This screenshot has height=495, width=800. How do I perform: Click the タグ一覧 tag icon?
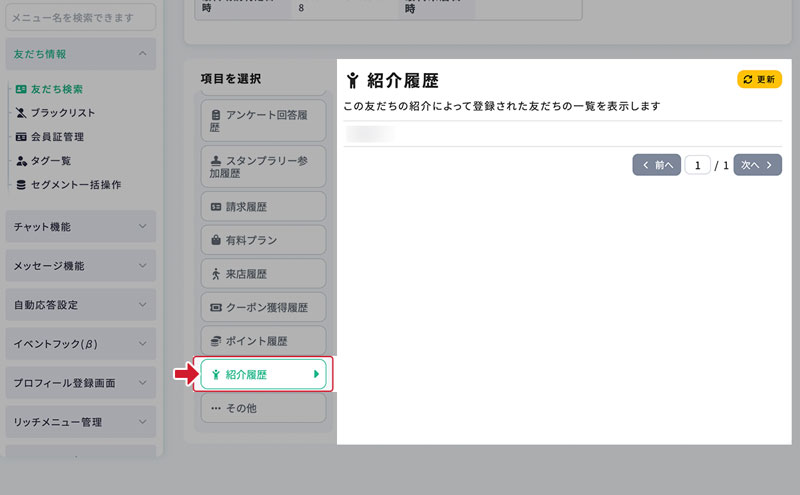point(21,161)
